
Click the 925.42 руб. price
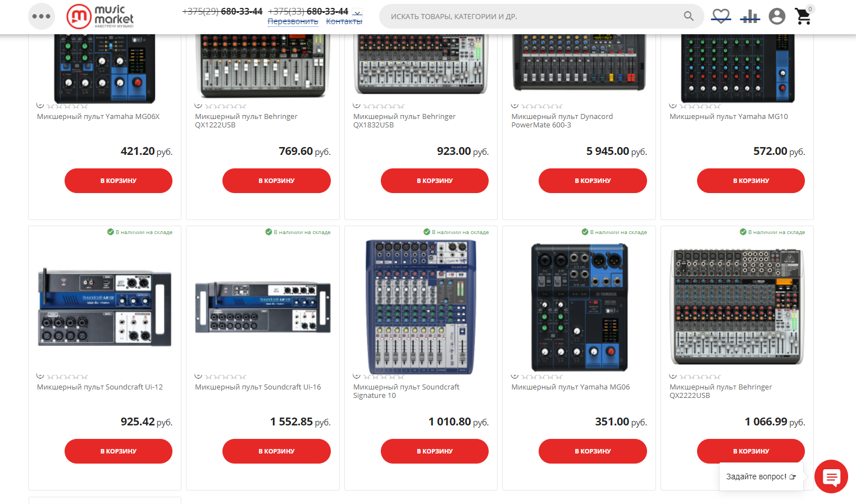tap(146, 421)
